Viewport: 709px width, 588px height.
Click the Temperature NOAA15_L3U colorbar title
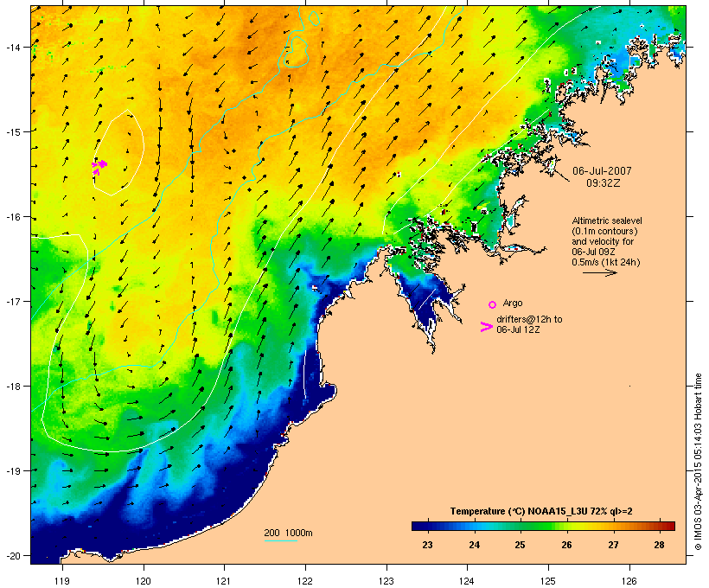click(x=541, y=511)
